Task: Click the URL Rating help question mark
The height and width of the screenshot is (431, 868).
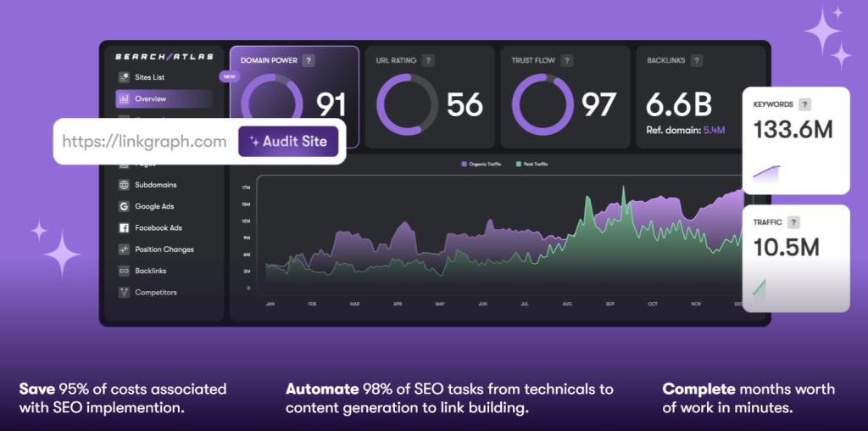Action: pyautogui.click(x=427, y=60)
